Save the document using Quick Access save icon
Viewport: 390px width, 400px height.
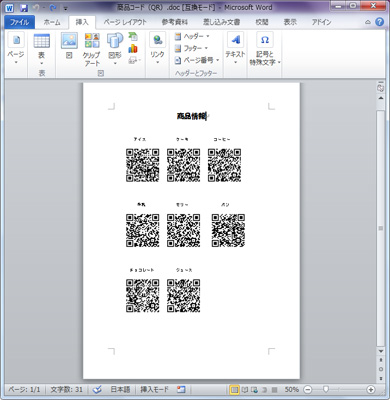coord(24,8)
